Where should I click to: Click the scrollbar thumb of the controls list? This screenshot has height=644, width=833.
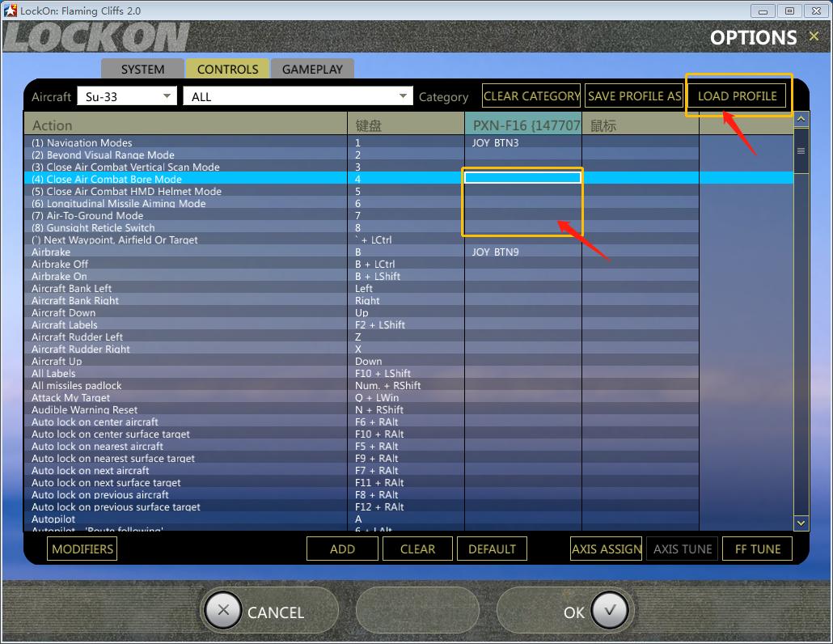coord(801,150)
